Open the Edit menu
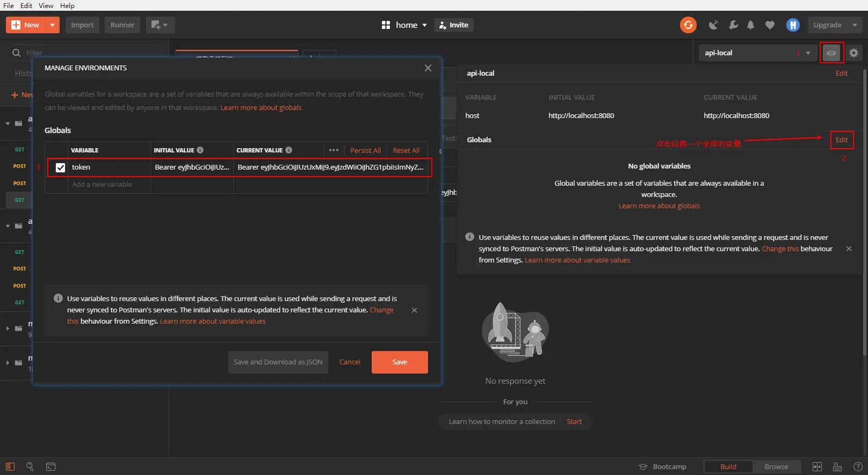The height and width of the screenshot is (475, 868). tap(26, 5)
